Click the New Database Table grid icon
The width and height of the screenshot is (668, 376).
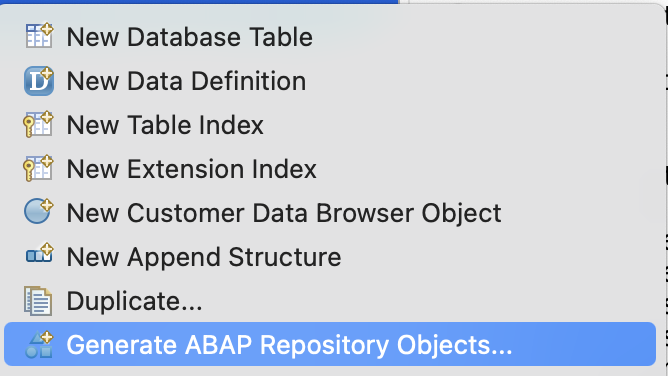[39, 36]
